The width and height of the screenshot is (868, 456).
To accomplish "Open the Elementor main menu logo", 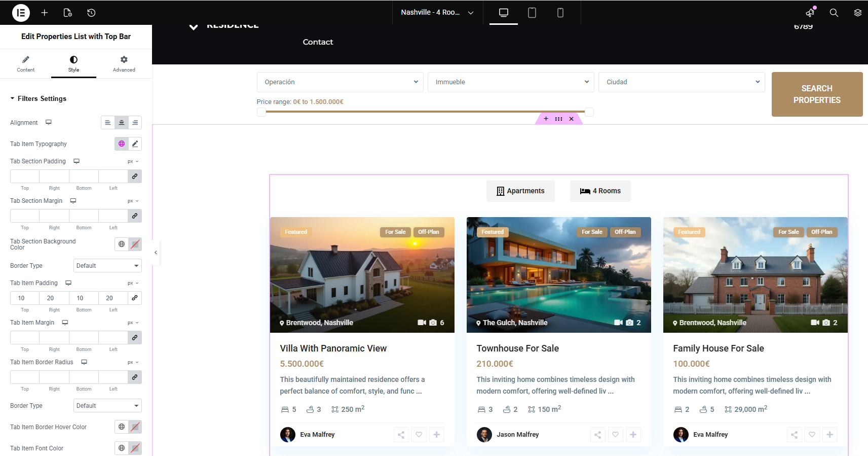I will tap(21, 13).
